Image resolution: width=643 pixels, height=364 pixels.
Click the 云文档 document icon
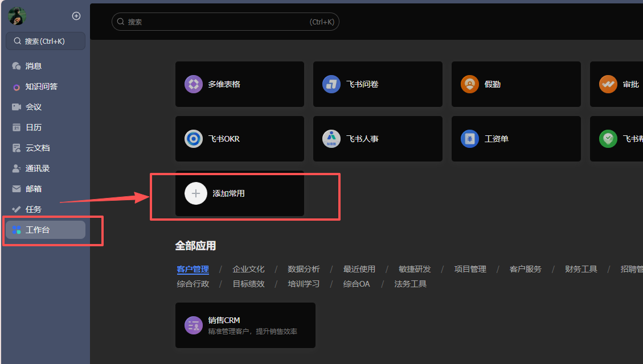click(17, 148)
